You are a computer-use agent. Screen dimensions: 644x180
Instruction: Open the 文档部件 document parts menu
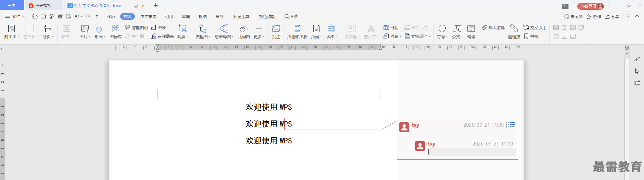pos(417,36)
